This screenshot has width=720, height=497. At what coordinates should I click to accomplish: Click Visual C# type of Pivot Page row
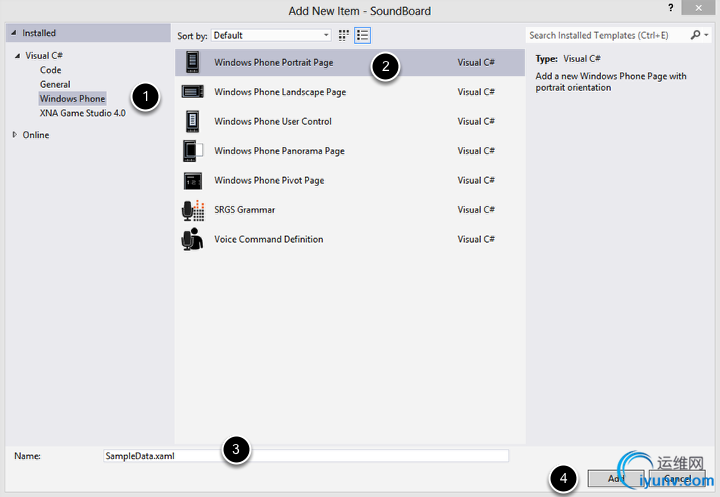pos(476,181)
